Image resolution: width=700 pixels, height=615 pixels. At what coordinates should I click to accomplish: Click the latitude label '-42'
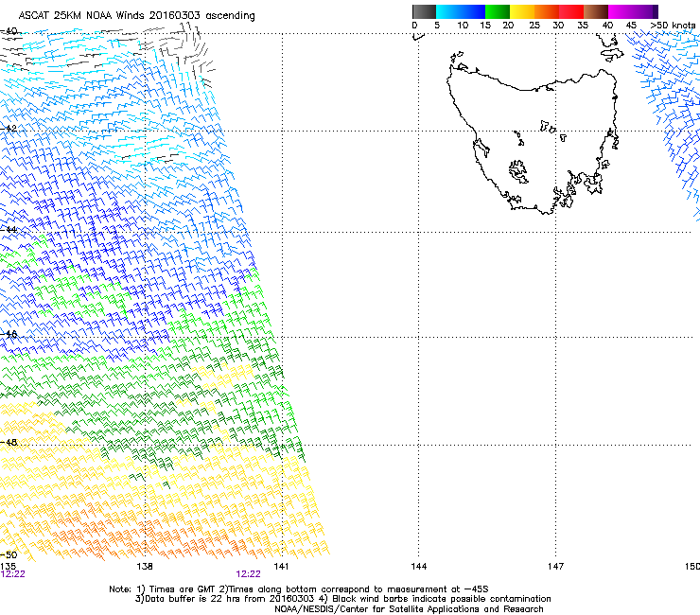click(9, 128)
